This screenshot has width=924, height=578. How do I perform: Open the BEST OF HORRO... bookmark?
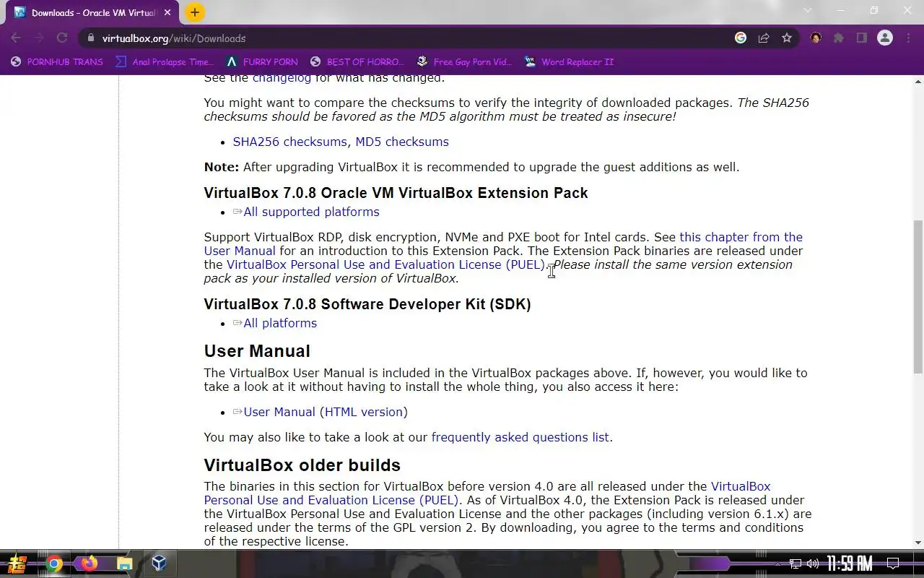click(x=357, y=62)
